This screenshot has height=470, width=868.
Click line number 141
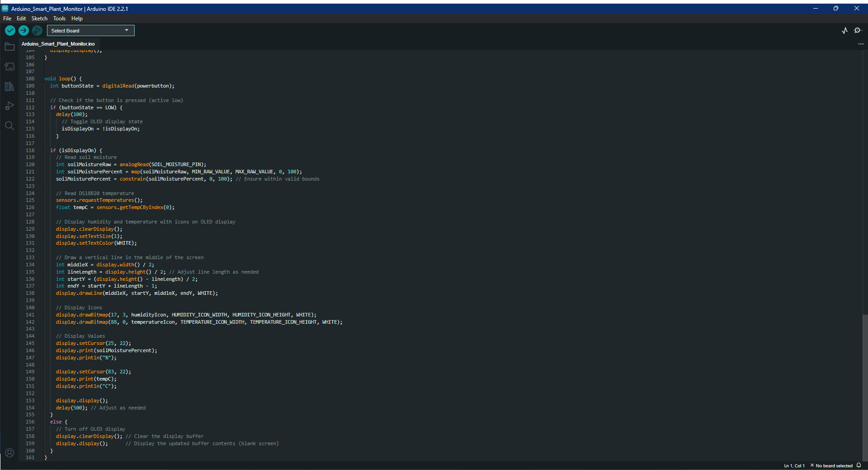pos(30,315)
